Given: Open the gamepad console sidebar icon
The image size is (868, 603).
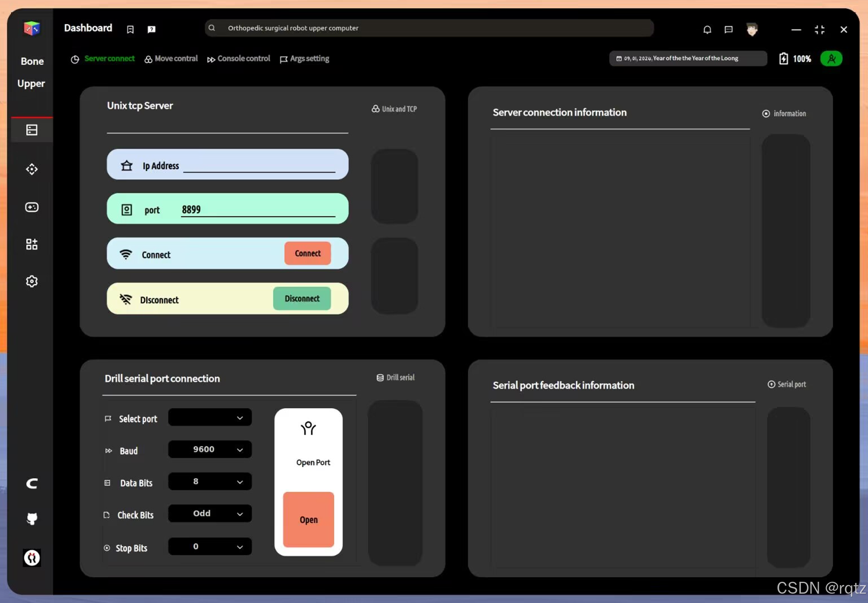Looking at the screenshot, I should coord(32,207).
